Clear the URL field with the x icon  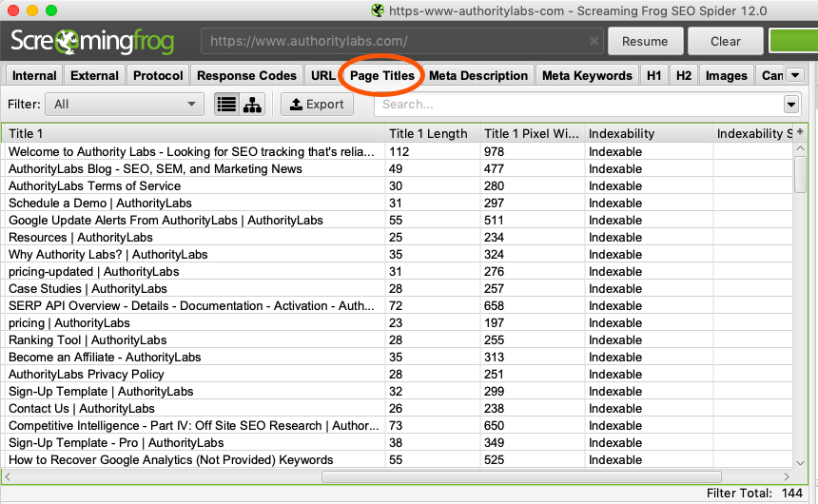(x=594, y=41)
